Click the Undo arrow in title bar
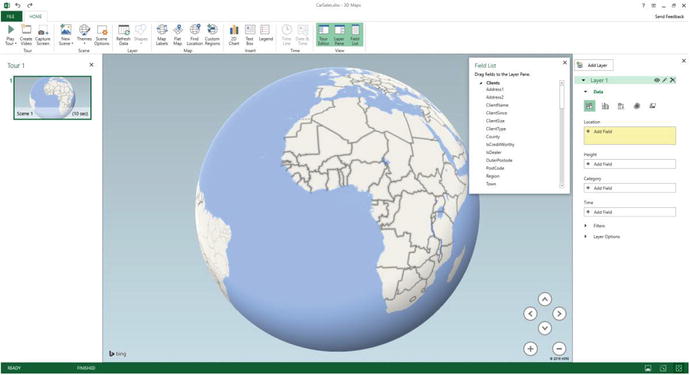The width and height of the screenshot is (690, 375). pos(18,5)
